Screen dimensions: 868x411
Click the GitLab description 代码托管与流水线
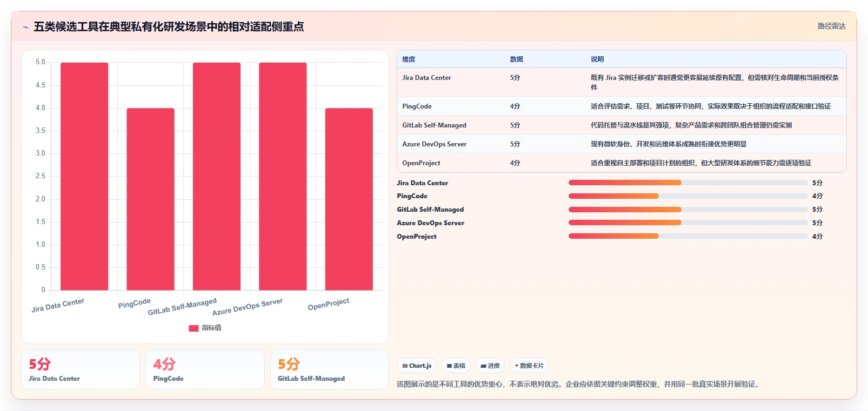(x=691, y=125)
